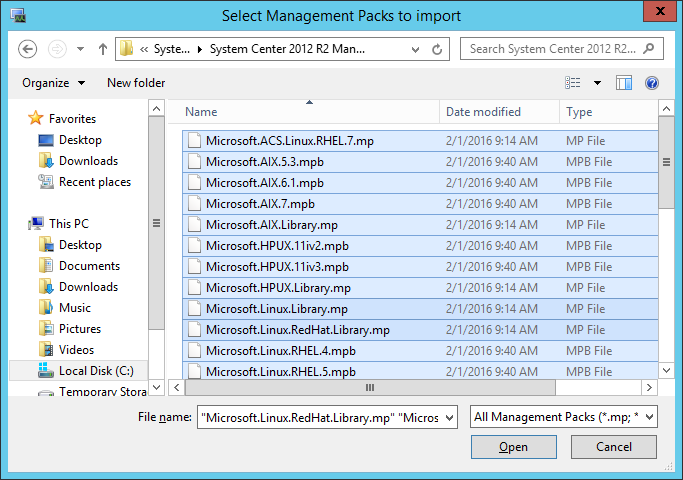Click the Cancel button

[x=614, y=447]
